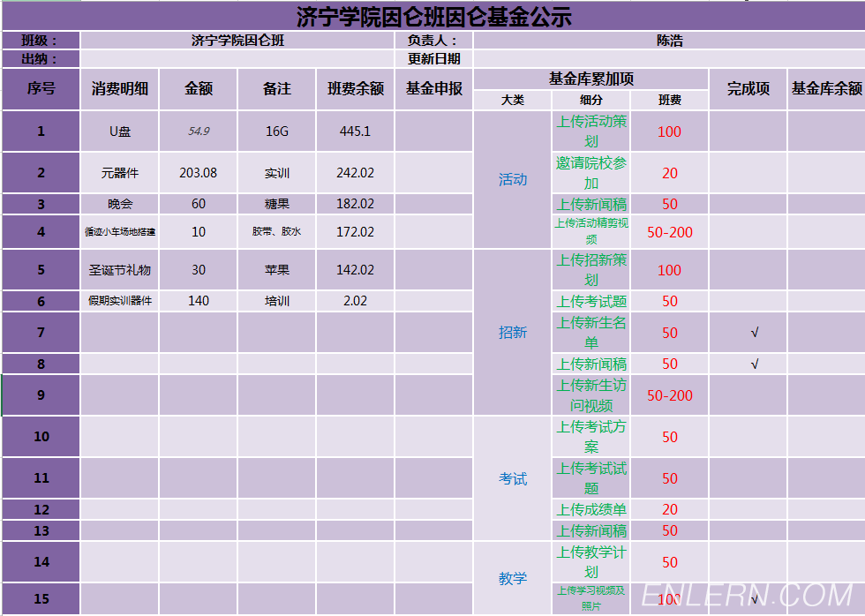Click the title 济宁学院因仑班因仑基金公示
Image resolution: width=865 pixels, height=616 pixels.
pos(433,17)
